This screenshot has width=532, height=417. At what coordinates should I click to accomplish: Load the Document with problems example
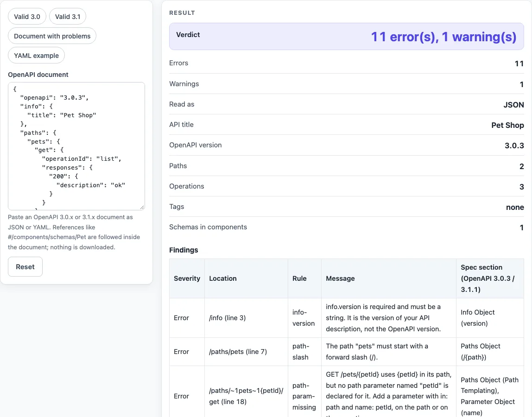(x=52, y=36)
